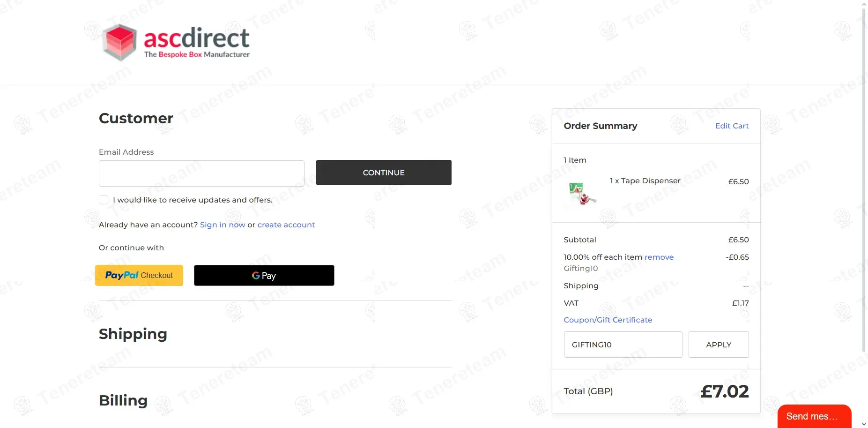Follow the create account link
Screen dimensions: 868x428
pos(286,225)
